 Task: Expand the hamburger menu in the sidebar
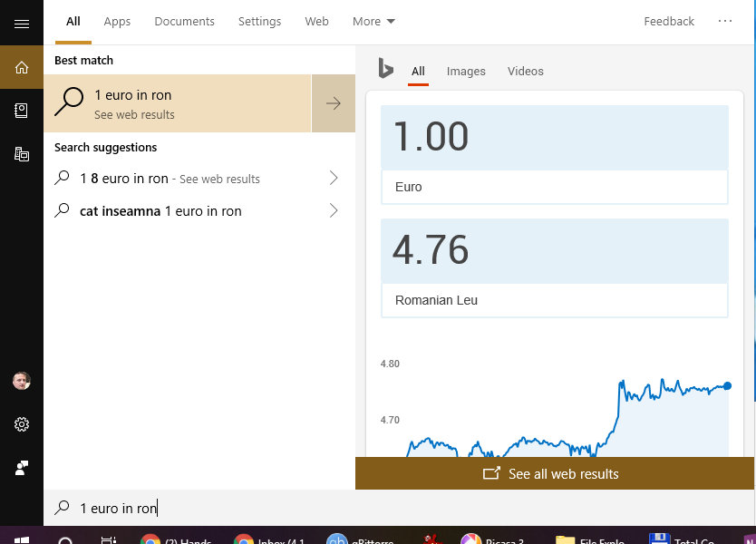22,24
